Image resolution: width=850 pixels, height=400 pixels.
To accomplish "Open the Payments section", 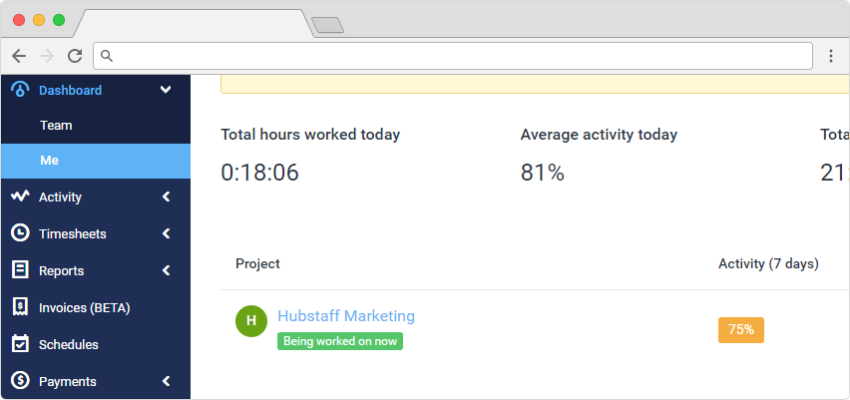I will click(x=95, y=382).
